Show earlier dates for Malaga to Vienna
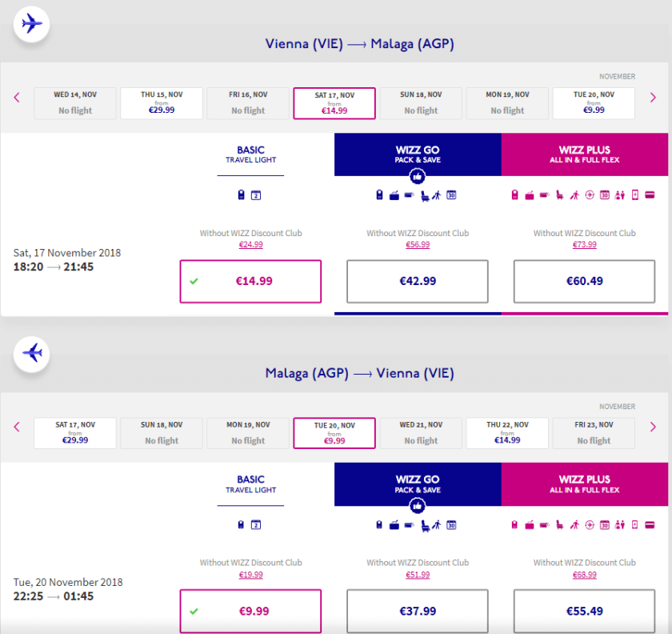 [16, 427]
